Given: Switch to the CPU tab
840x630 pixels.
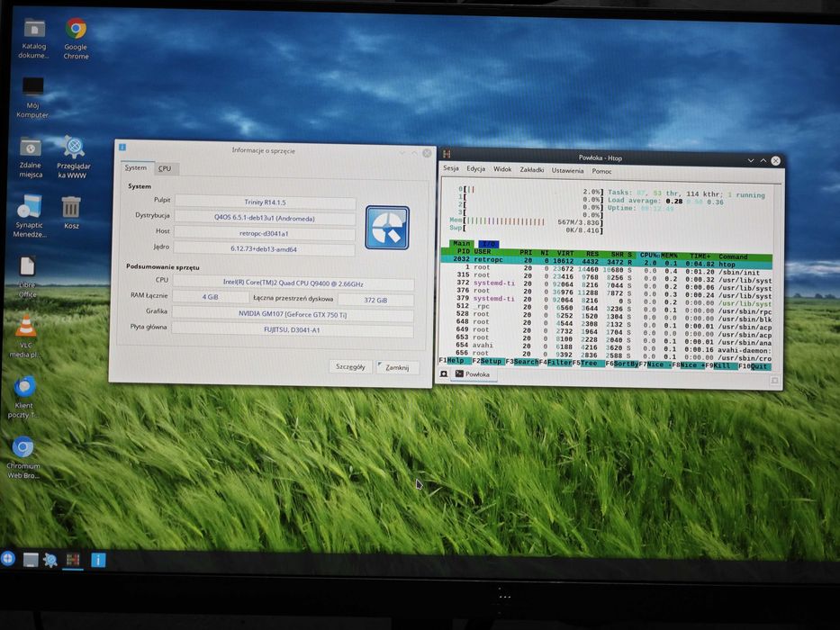Looking at the screenshot, I should pos(165,168).
